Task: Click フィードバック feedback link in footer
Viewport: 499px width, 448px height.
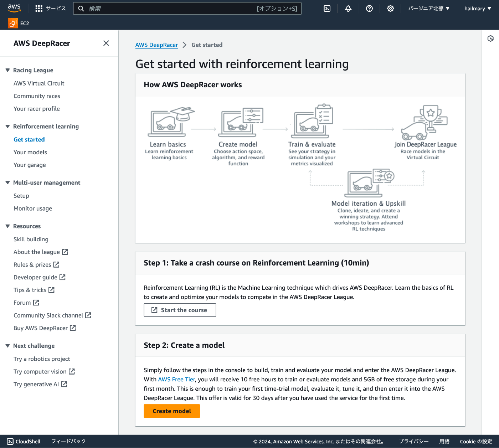Action: point(68,441)
